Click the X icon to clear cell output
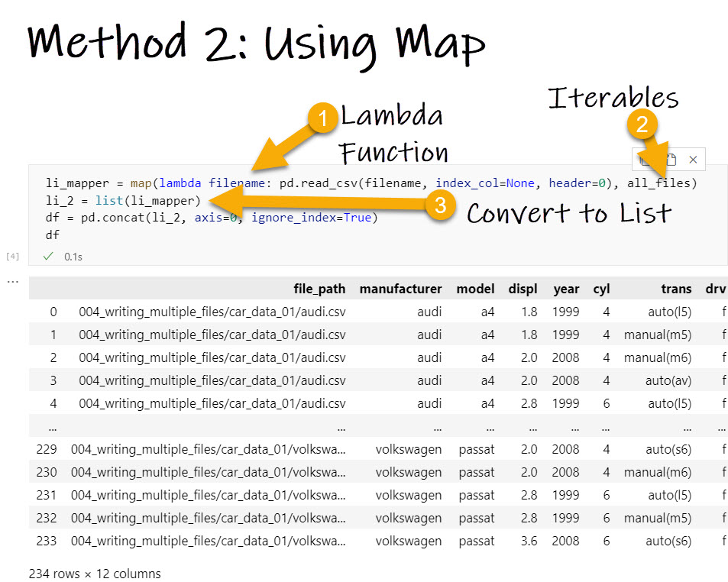 coord(693,159)
